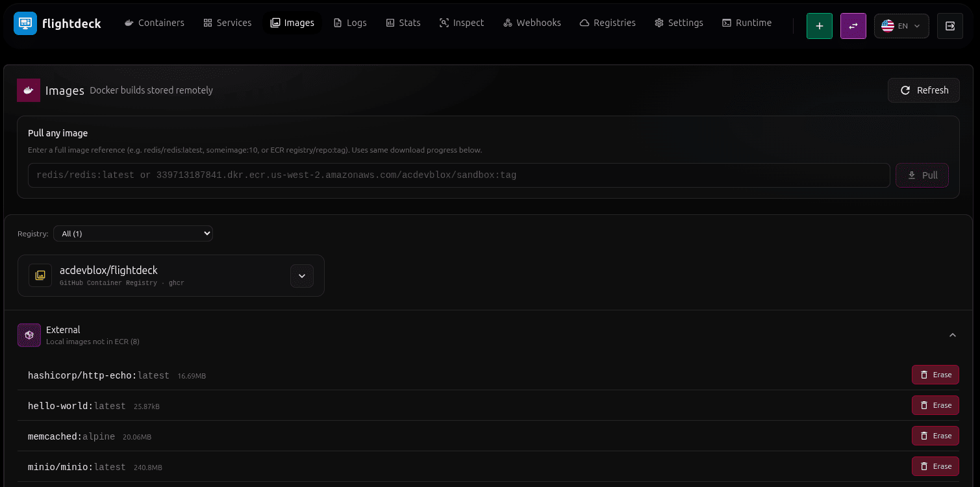
Task: Click 'Local images not in ECR (8)' text
Action: 93,342
